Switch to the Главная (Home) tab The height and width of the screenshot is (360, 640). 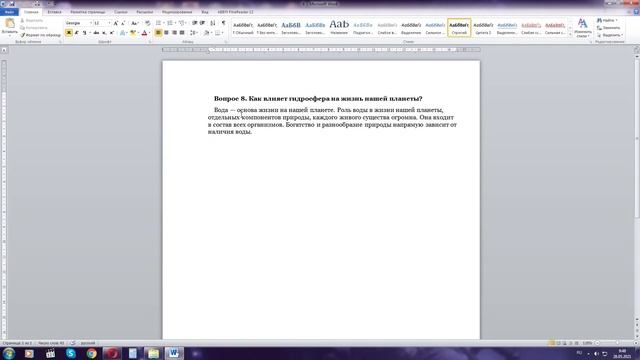coord(31,12)
